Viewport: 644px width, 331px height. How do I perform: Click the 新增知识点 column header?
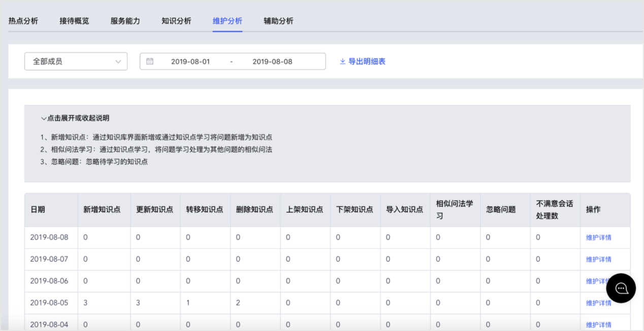pyautogui.click(x=102, y=209)
